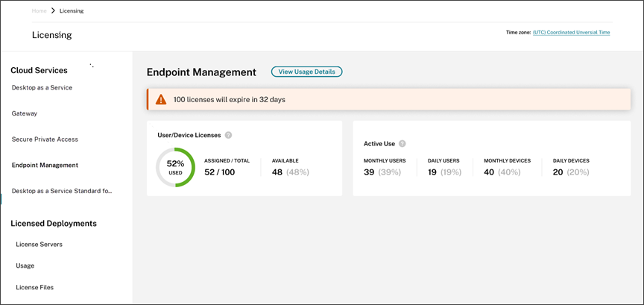The width and height of the screenshot is (644, 305).
Task: Click help icon beside User/Device Licenses
Action: point(228,135)
